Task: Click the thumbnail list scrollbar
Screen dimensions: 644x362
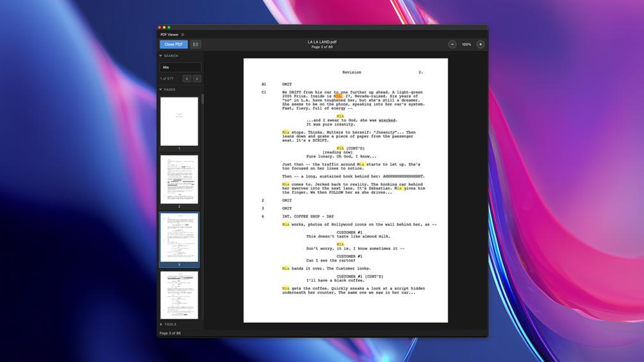Action: (202, 99)
